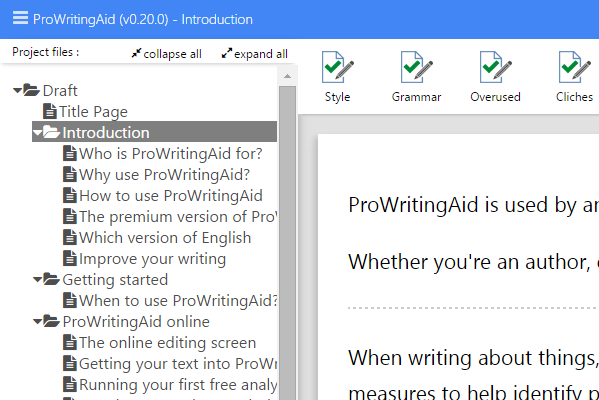This screenshot has height=400, width=599.
Task: Click the paragraph 'Whether you're an author'
Action: tap(473, 262)
